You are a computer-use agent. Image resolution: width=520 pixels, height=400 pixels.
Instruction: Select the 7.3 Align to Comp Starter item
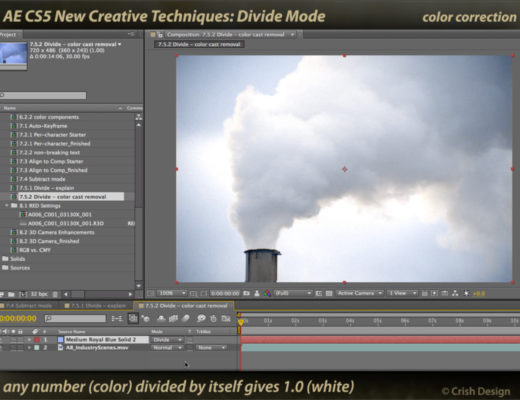51,161
